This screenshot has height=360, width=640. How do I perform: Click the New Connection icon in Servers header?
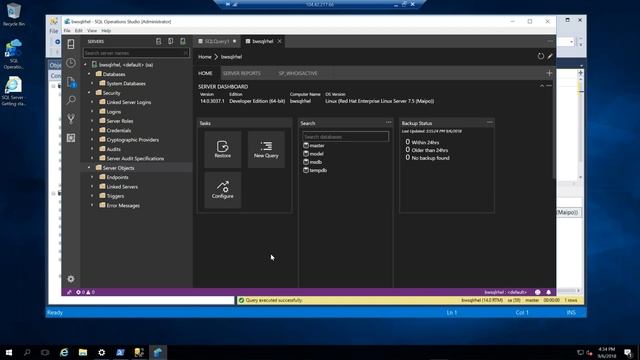click(x=158, y=41)
